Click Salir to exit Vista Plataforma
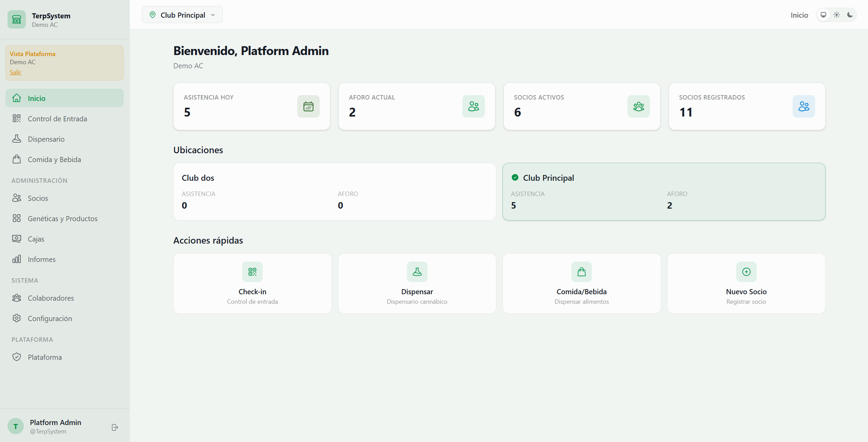The width and height of the screenshot is (868, 442). 16,72
